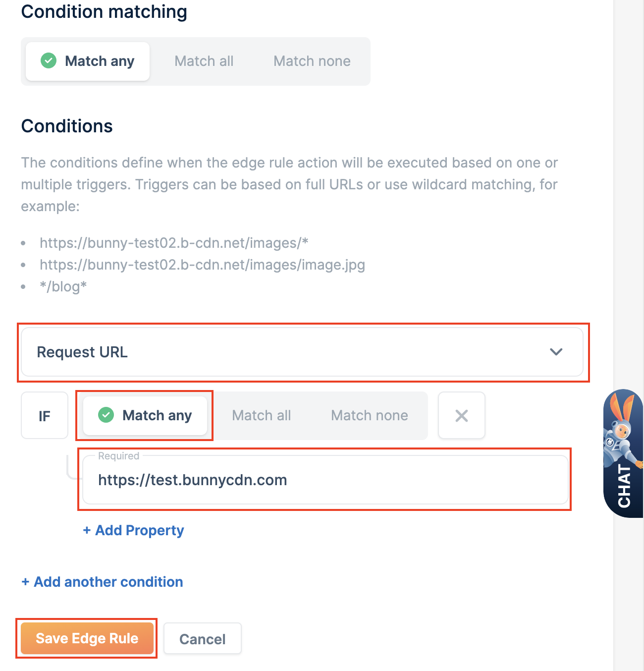Screen dimensions: 644x671
Task: Open the bunny CHAT widget
Action: (623, 453)
